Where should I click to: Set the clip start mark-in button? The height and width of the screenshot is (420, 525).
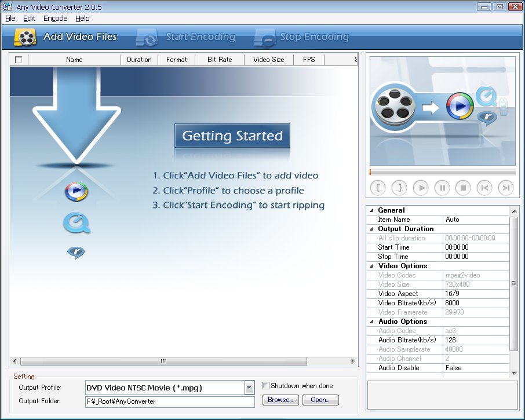pos(378,188)
